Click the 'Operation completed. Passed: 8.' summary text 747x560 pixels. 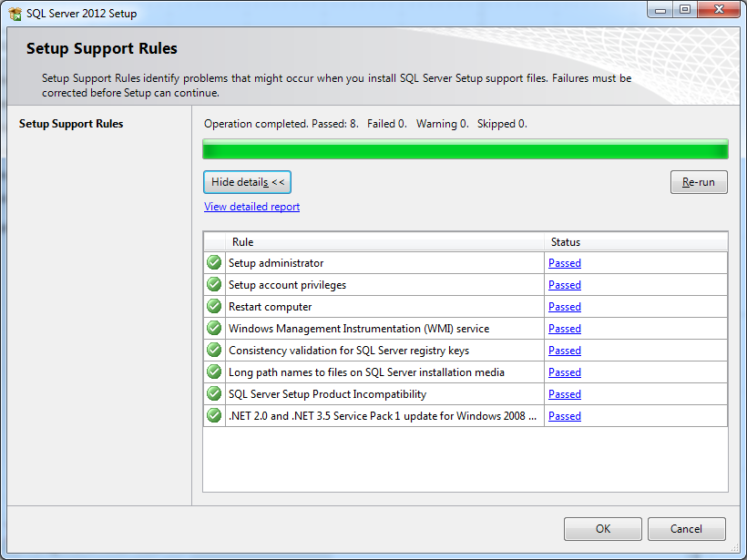[281, 124]
